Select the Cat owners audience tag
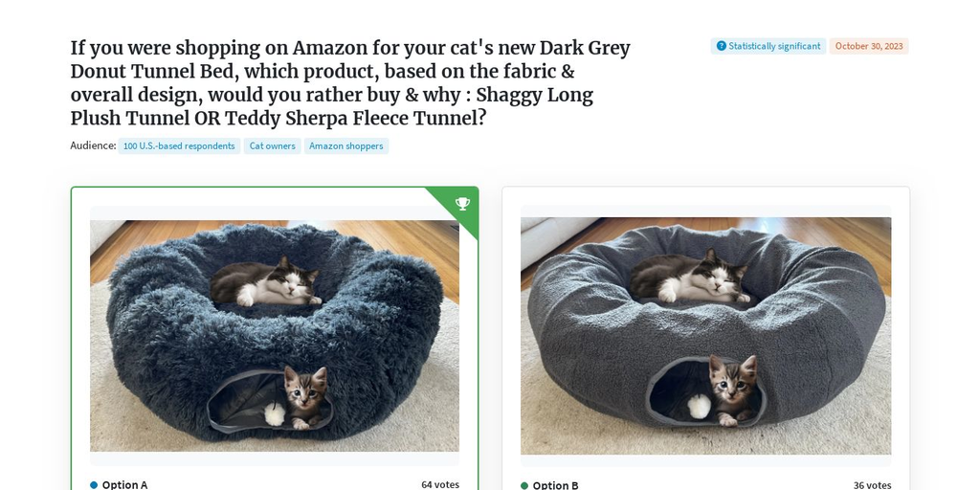 coord(272,145)
